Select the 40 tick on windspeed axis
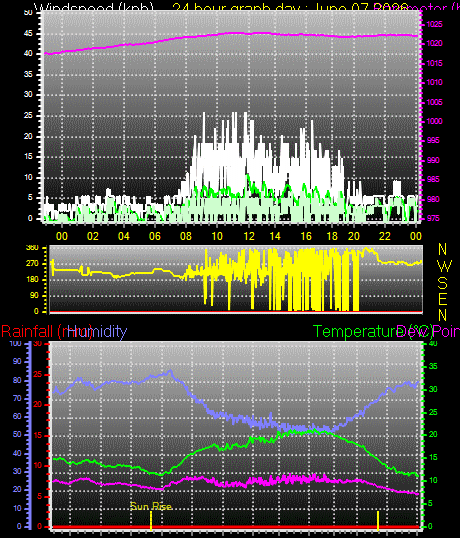This screenshot has width=460, height=538. (x=28, y=54)
